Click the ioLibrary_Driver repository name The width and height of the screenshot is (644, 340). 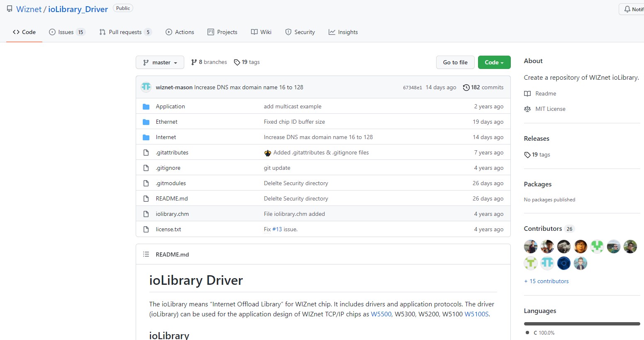(78, 9)
